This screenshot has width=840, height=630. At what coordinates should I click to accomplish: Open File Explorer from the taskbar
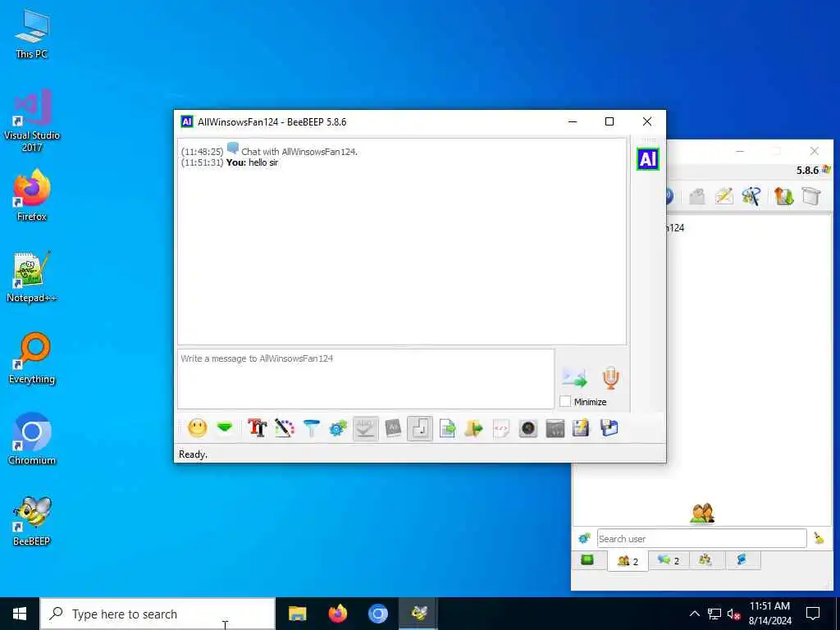pyautogui.click(x=297, y=614)
